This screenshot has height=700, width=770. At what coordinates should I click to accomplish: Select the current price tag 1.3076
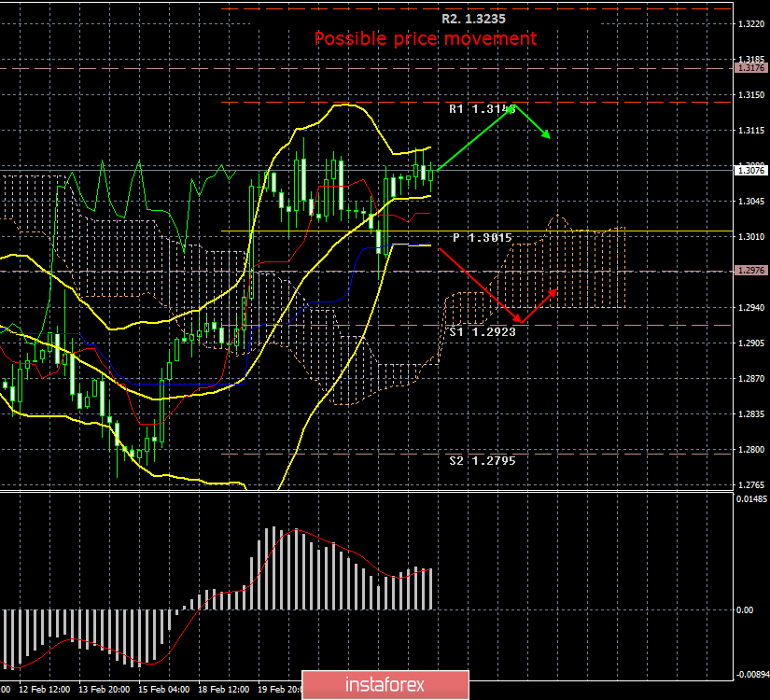(750, 171)
